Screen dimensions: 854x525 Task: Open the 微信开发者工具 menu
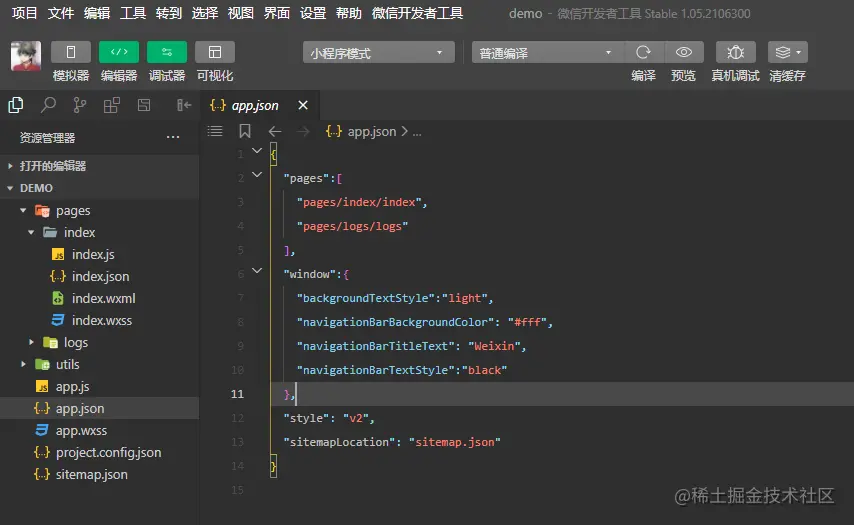click(x=417, y=13)
